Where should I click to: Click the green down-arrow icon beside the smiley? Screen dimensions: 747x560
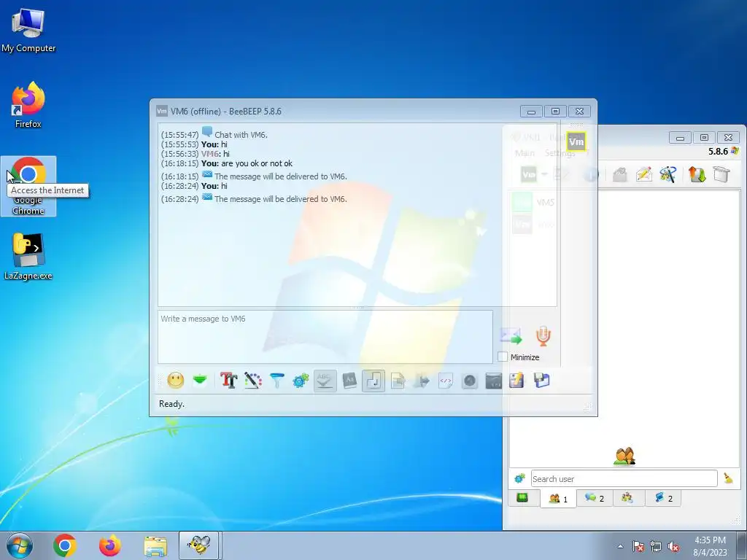coord(200,380)
